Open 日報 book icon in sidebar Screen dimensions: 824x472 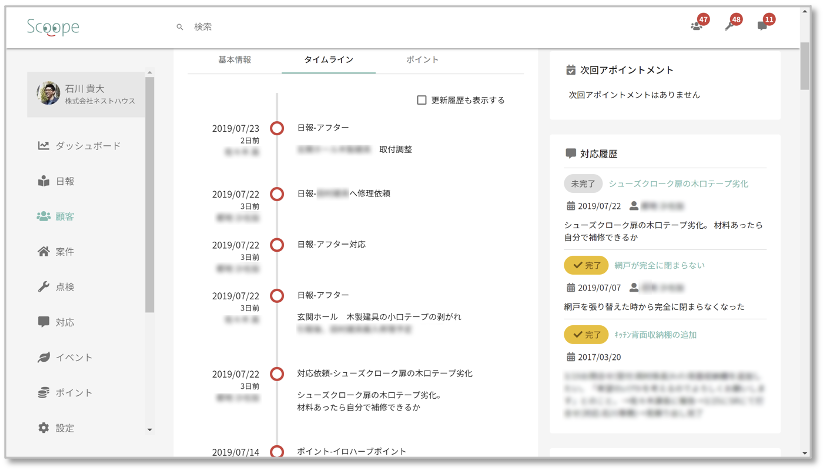point(43,181)
